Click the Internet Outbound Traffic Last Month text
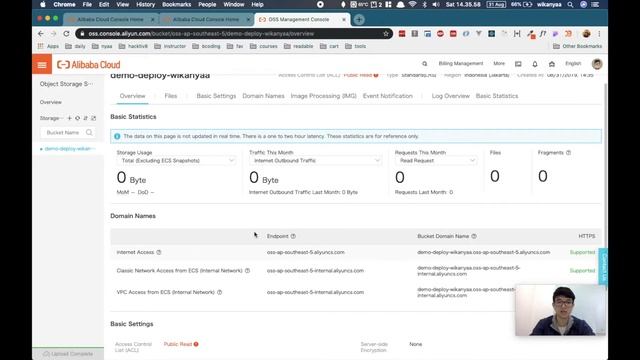 tap(303, 192)
